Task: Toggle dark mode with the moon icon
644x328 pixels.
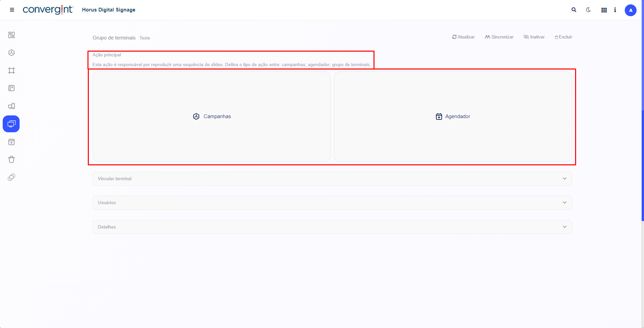Action: pos(588,10)
